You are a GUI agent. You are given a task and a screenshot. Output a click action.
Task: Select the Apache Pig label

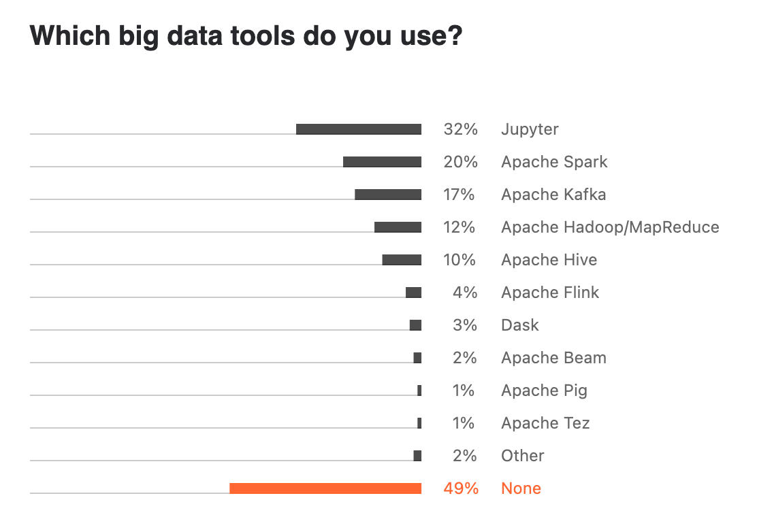(544, 390)
